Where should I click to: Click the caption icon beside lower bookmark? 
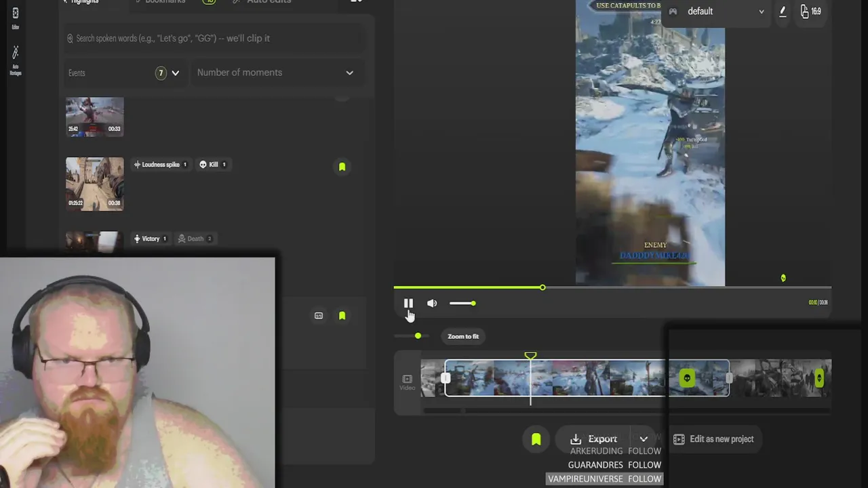click(x=319, y=315)
